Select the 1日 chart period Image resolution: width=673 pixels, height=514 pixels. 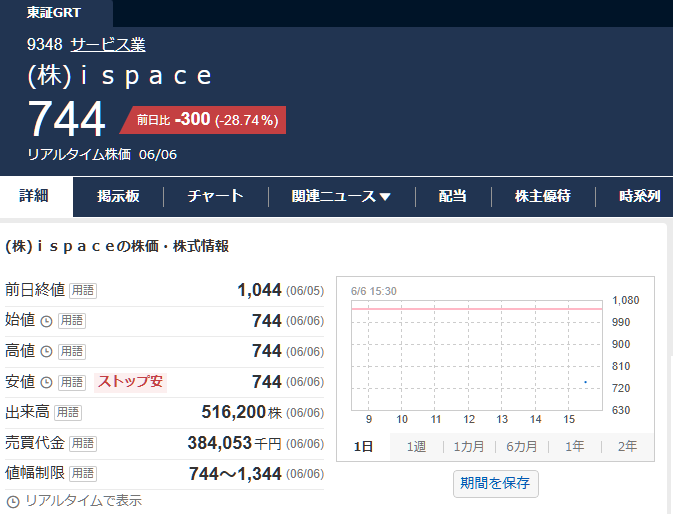click(363, 447)
